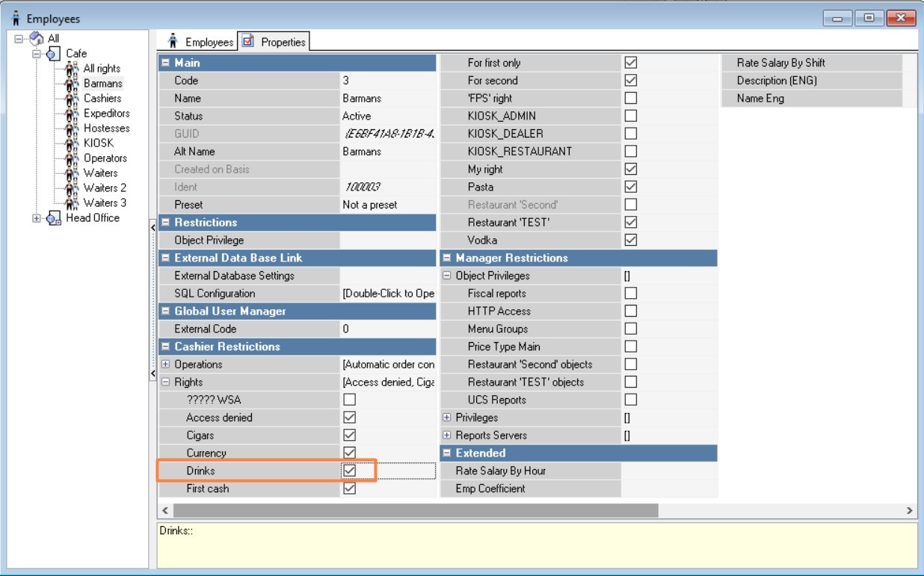Switch to the Employees tab
Screen dimensions: 924x576
(200, 42)
